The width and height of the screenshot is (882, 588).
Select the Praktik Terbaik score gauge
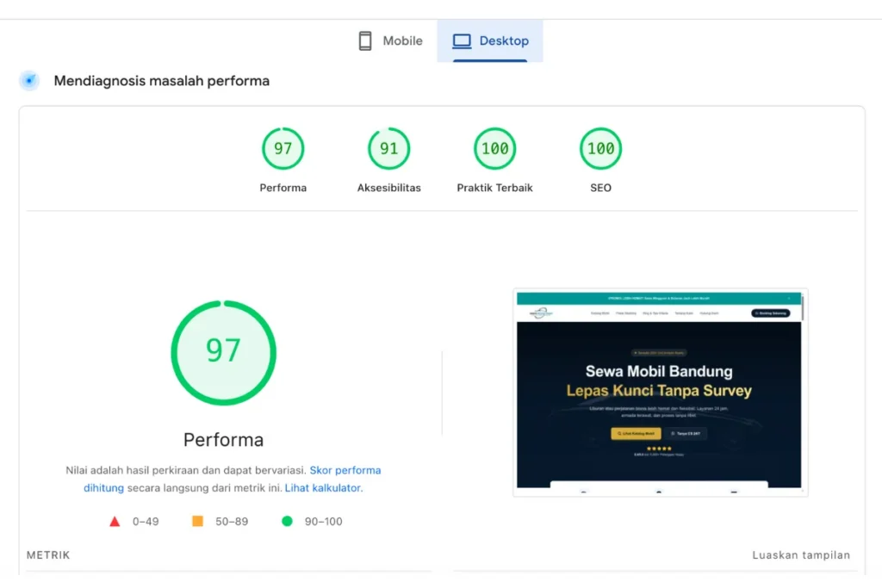pyautogui.click(x=494, y=149)
